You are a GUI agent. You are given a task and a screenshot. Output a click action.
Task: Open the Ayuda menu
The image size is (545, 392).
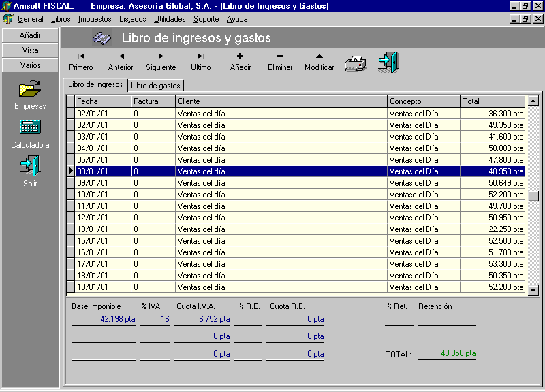click(x=237, y=19)
